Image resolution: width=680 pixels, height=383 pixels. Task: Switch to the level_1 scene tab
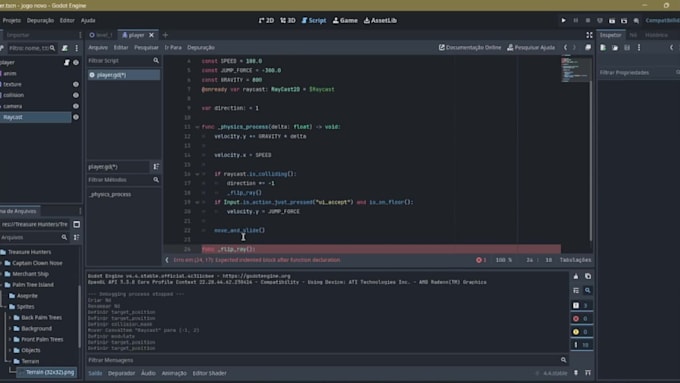101,35
